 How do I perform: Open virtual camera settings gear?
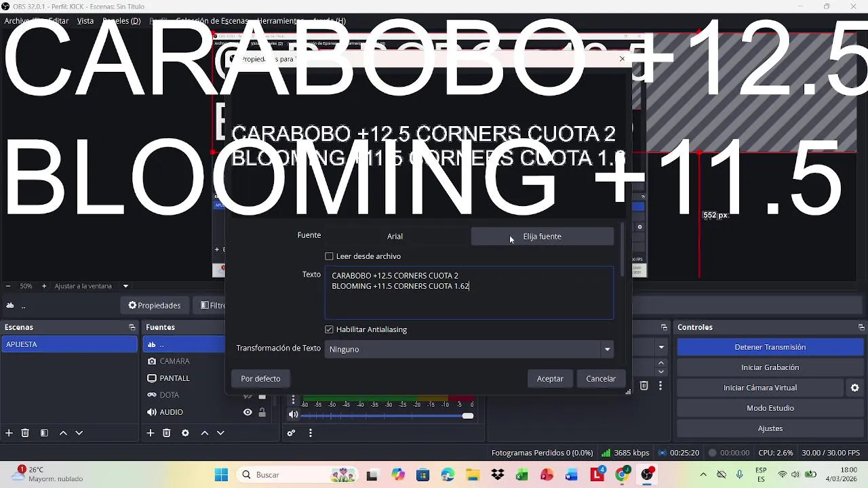click(x=854, y=388)
